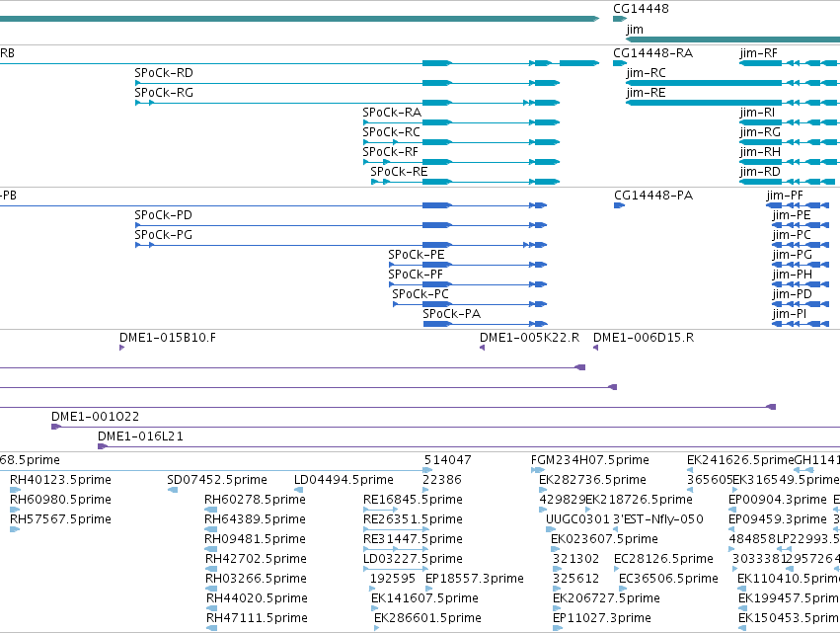
Task: Select the CG14448 gene label
Action: [x=641, y=9]
